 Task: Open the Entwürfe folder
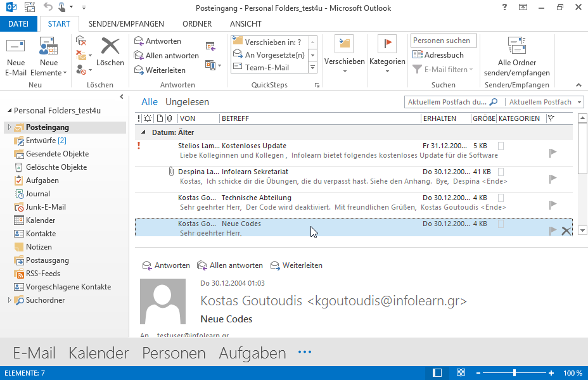[x=40, y=141]
